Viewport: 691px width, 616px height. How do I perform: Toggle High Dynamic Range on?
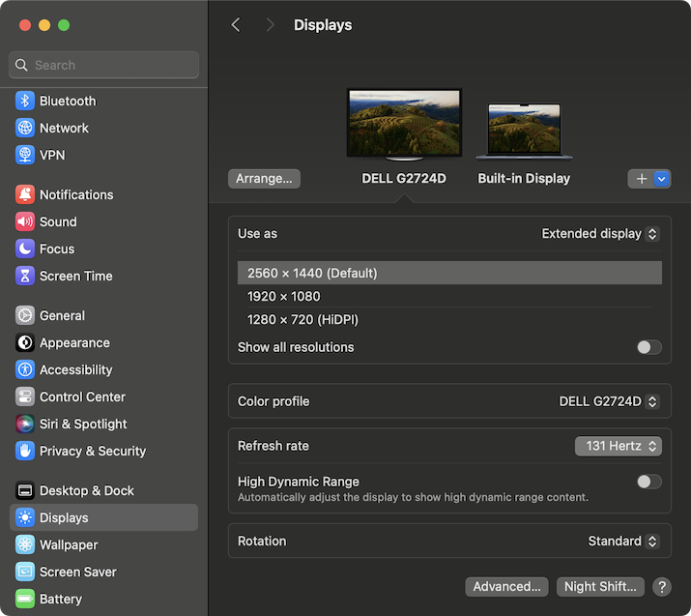click(x=648, y=482)
